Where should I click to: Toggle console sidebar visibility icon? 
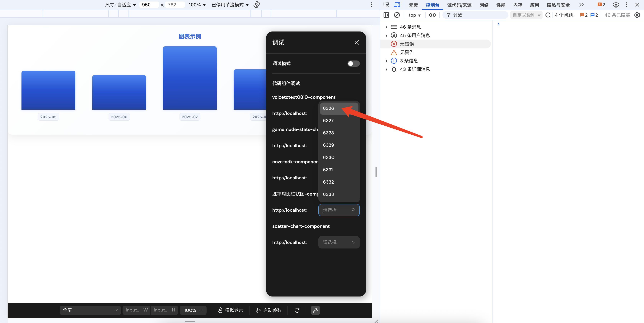386,15
